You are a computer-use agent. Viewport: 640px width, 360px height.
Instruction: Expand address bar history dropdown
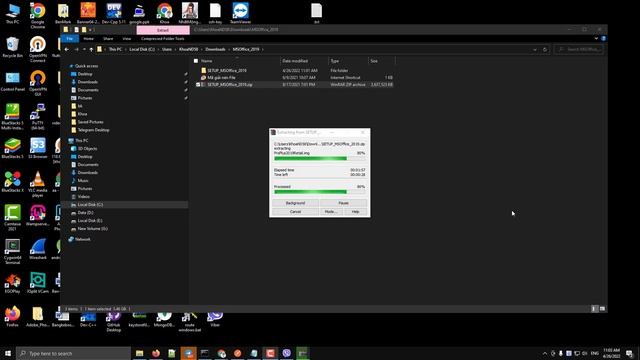tap(535, 49)
